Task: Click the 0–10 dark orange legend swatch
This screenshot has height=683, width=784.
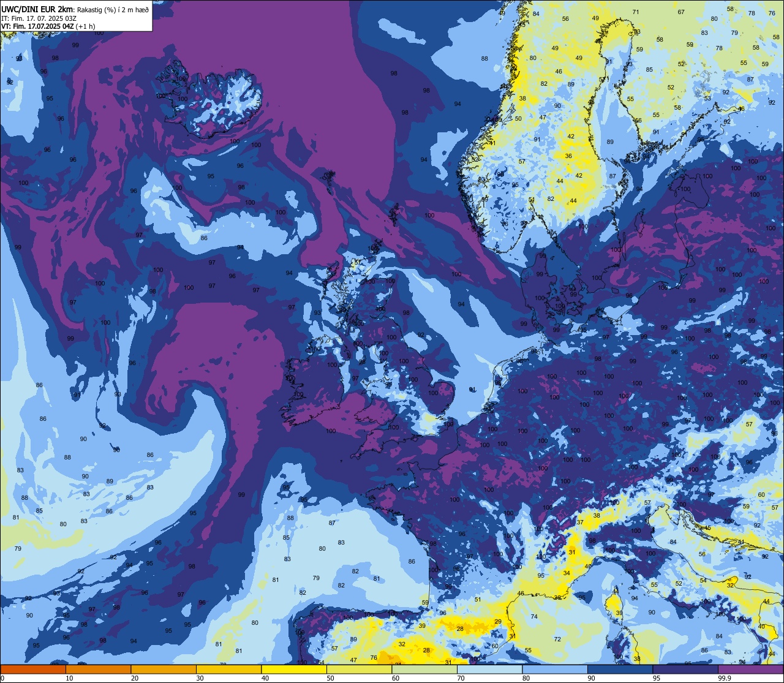Action: pos(33,670)
